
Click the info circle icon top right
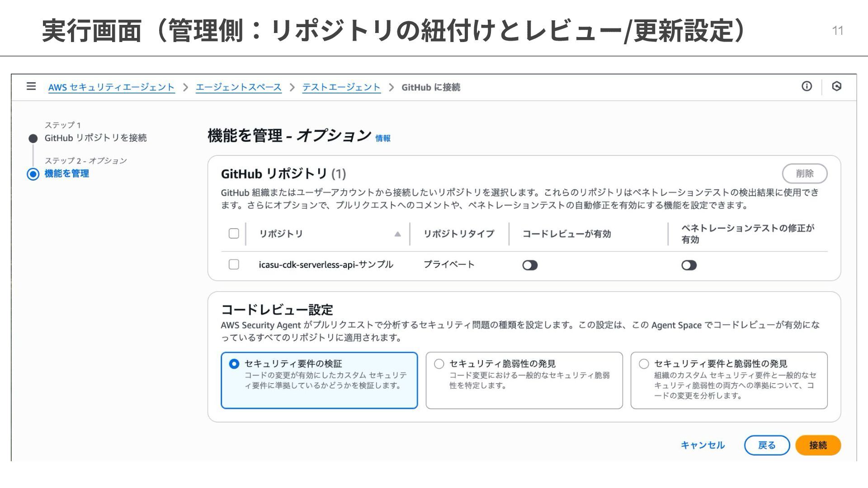coord(807,86)
